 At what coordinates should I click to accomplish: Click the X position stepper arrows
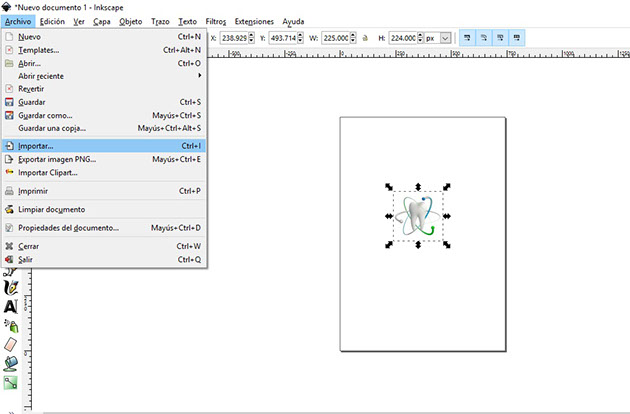252,38
